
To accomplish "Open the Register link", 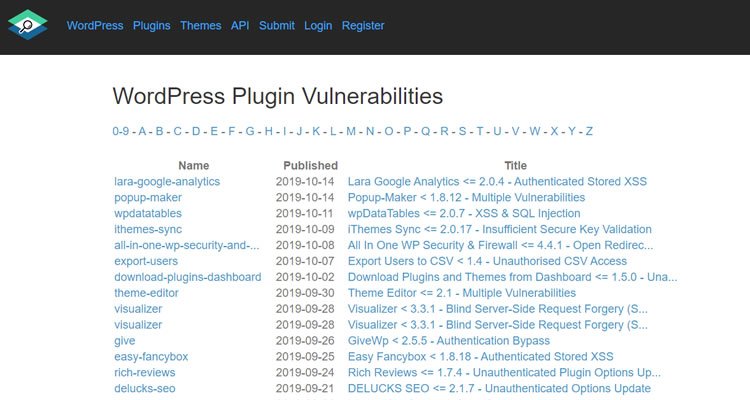I will tap(363, 26).
